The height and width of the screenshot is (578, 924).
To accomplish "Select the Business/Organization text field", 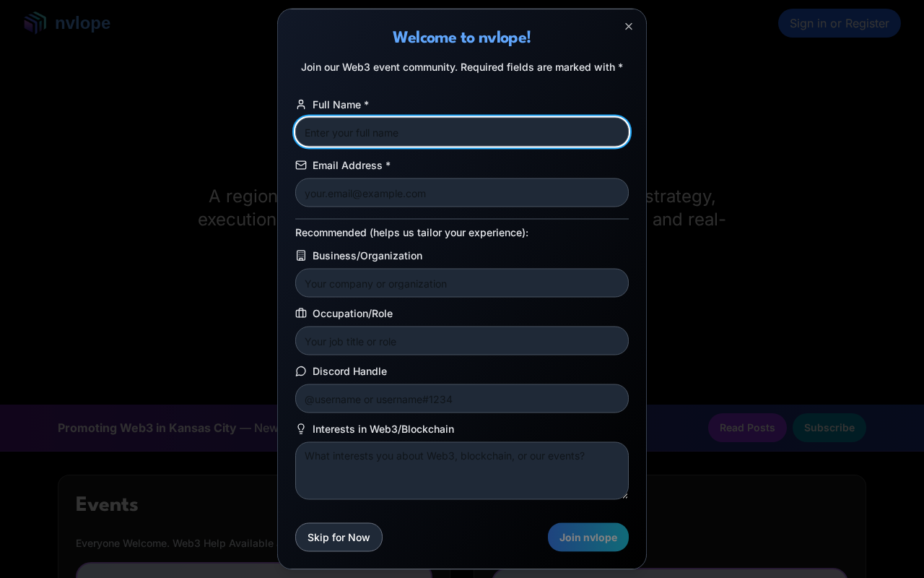I will pos(462,283).
